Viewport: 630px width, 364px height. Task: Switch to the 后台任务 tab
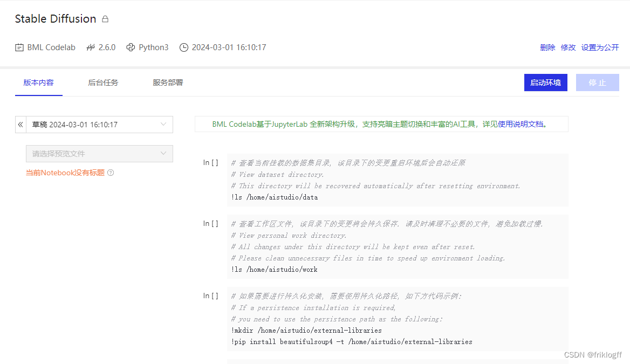103,83
